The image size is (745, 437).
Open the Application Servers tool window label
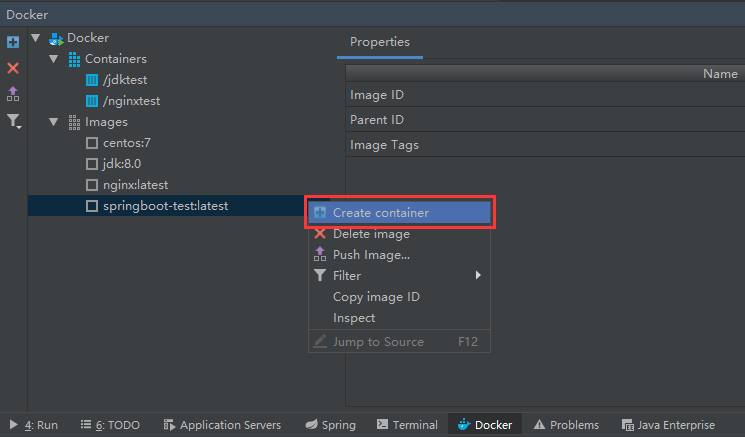230,425
